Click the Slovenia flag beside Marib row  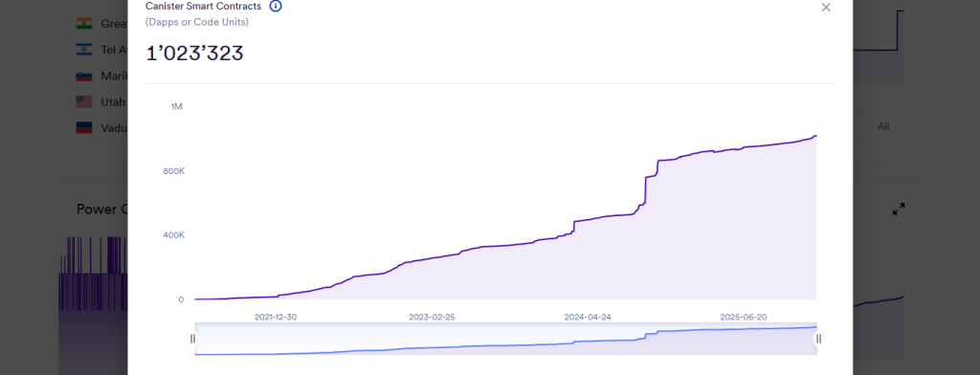(x=84, y=76)
